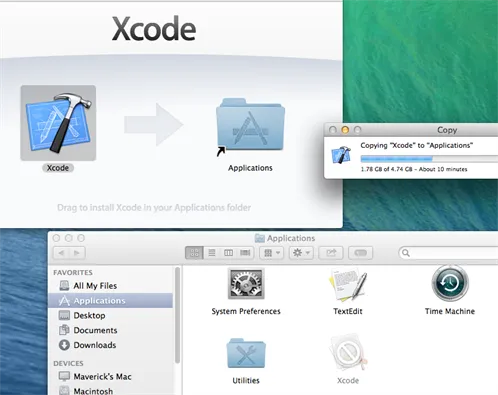Click the DEVICES sidebar heading

point(68,363)
